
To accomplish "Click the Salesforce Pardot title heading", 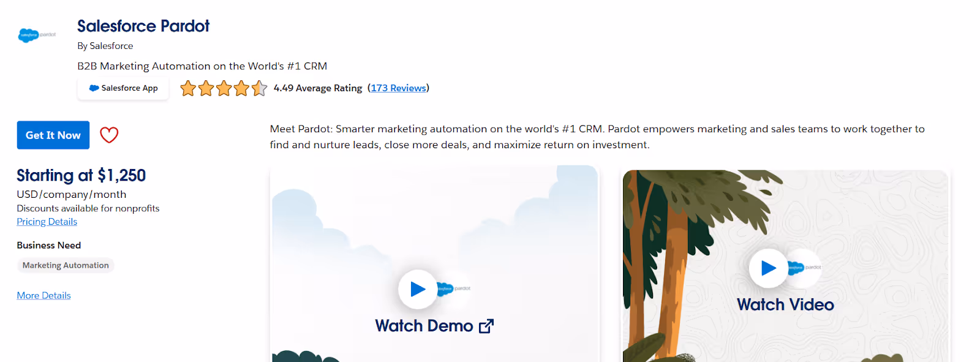I will coord(143,26).
